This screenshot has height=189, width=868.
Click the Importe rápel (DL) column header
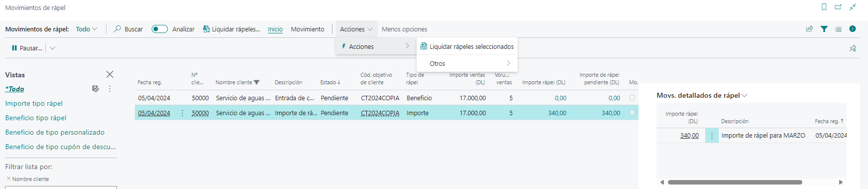(x=543, y=82)
